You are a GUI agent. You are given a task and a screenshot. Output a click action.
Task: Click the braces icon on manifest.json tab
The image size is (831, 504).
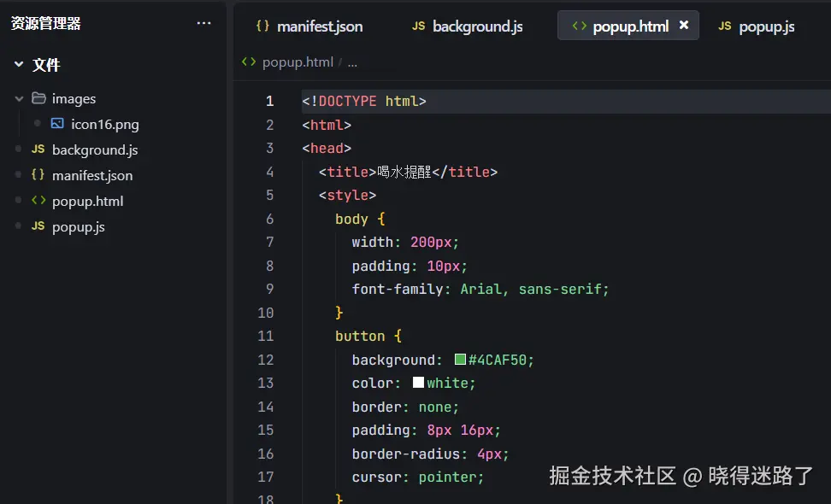[262, 26]
